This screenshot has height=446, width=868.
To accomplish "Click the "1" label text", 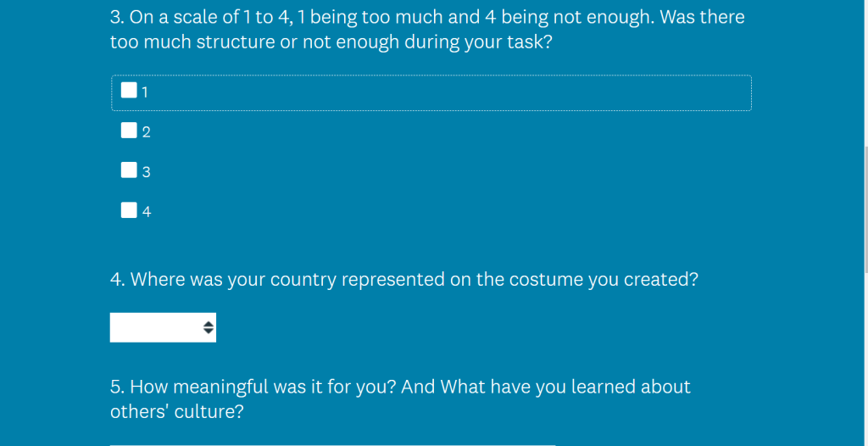I will tap(145, 92).
